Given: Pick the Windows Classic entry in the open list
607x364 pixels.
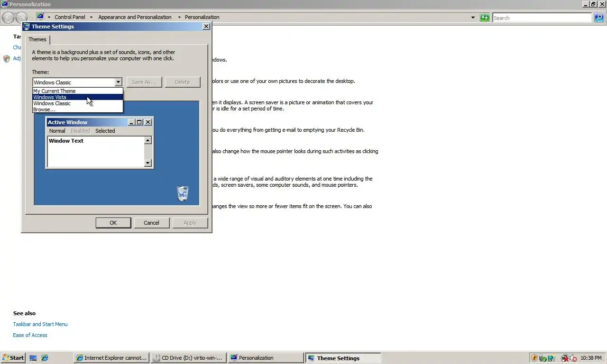Looking at the screenshot, I should pos(77,103).
